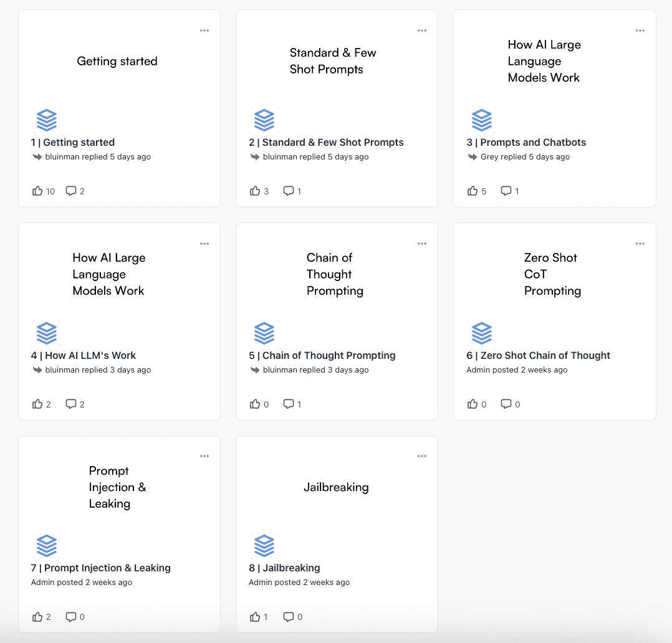Like the Jailbreaking post
This screenshot has height=643, width=672.
click(x=254, y=617)
